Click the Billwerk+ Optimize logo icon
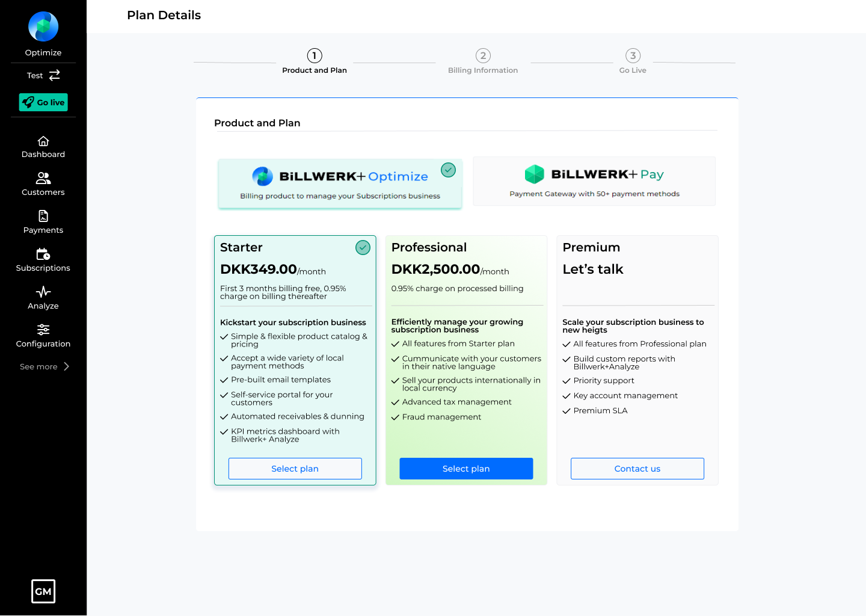The height and width of the screenshot is (616, 866). pos(262,176)
